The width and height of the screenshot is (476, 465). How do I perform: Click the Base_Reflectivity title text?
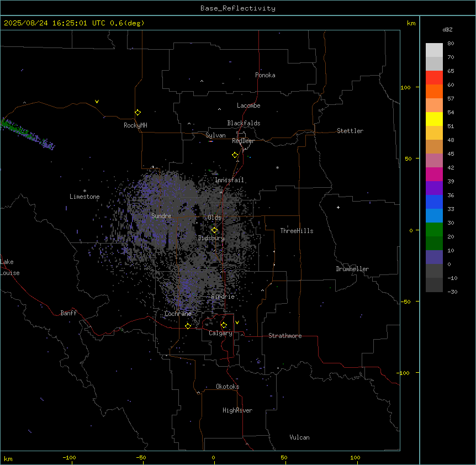[x=238, y=8]
